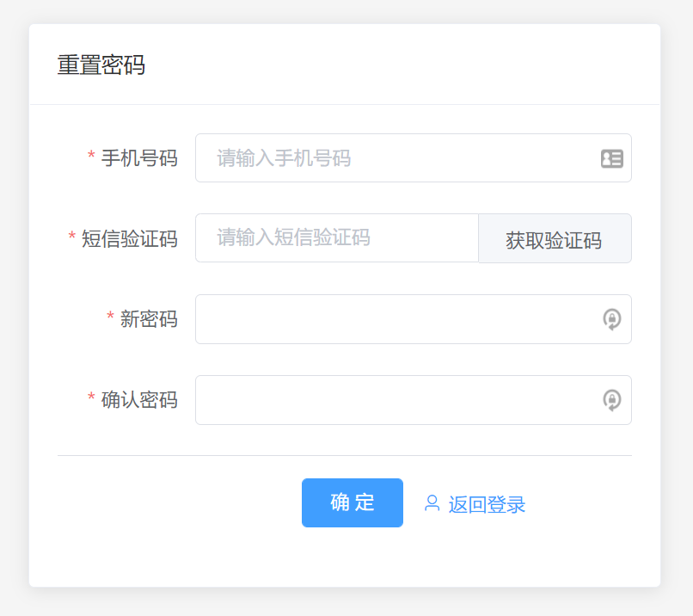Focus the 请输入手机号码 input field
This screenshot has width=693, height=616.
(x=396, y=158)
